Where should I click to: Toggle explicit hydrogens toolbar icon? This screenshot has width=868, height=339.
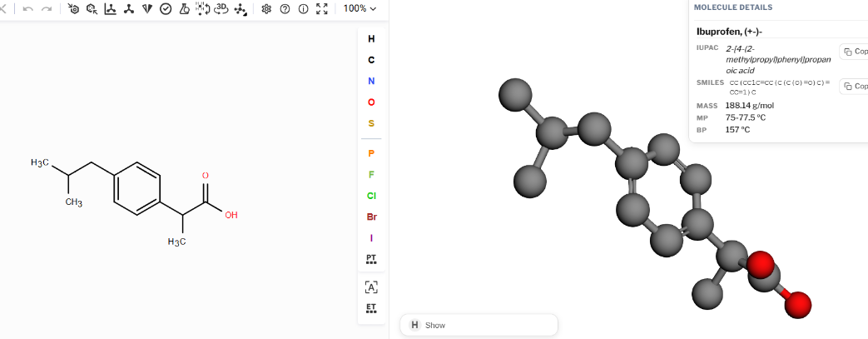(x=202, y=8)
